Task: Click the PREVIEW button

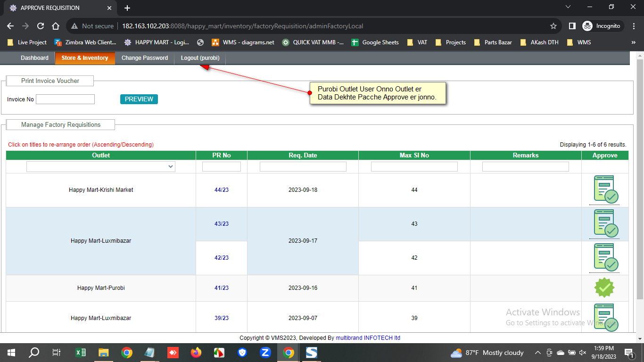Action: click(139, 99)
